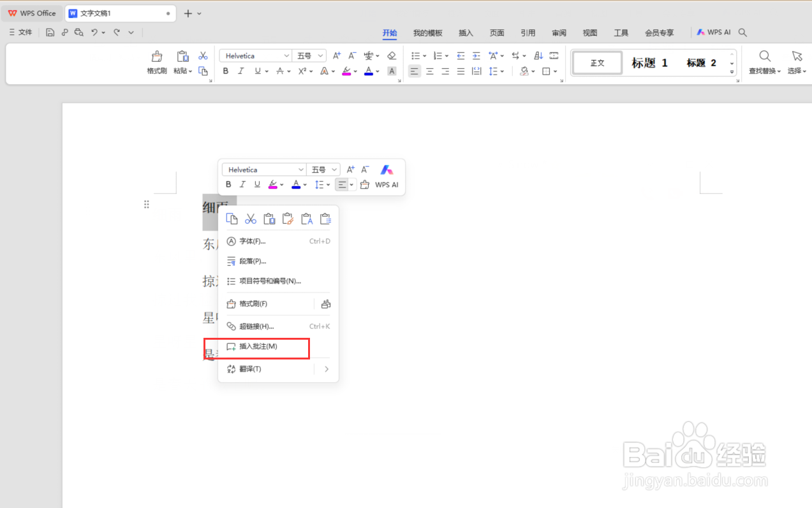This screenshot has width=812, height=508.
Task: Click the Undo arrow icon
Action: coord(94,32)
